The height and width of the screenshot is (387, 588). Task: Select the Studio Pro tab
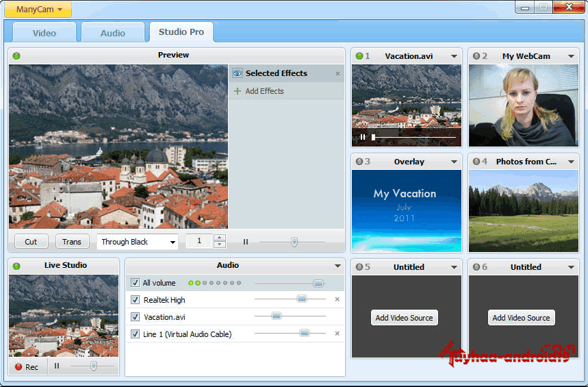pyautogui.click(x=181, y=32)
